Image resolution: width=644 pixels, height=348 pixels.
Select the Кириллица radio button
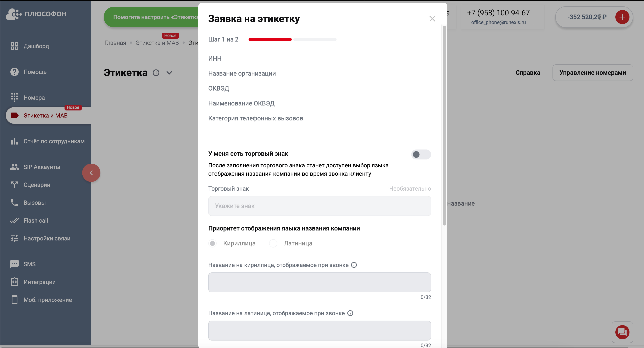click(x=212, y=243)
